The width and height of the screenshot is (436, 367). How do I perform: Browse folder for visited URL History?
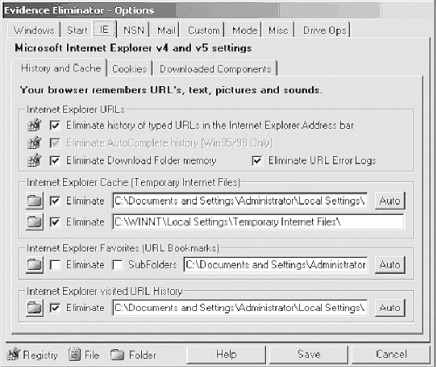pos(35,308)
